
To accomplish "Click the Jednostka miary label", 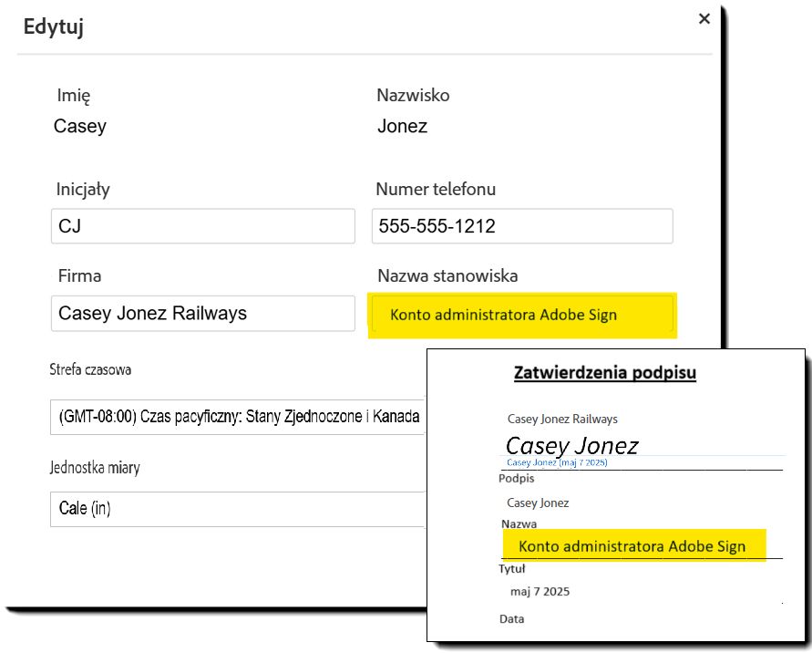I will (x=95, y=468).
